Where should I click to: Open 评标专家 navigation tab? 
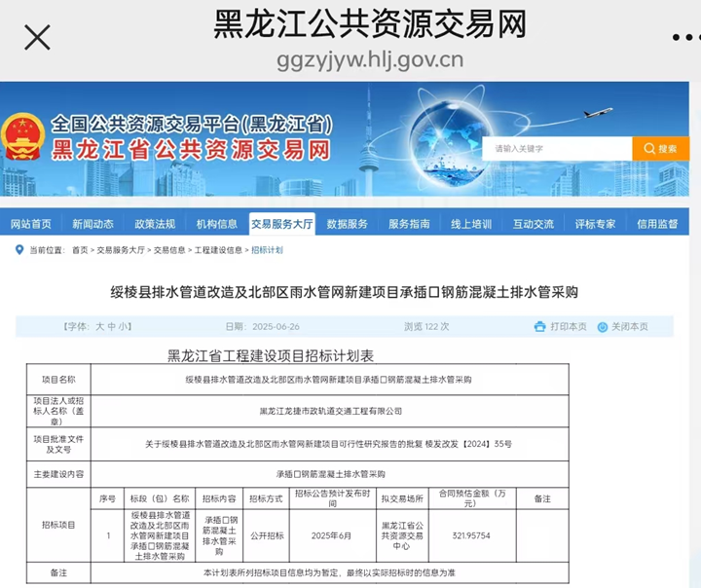click(x=595, y=224)
